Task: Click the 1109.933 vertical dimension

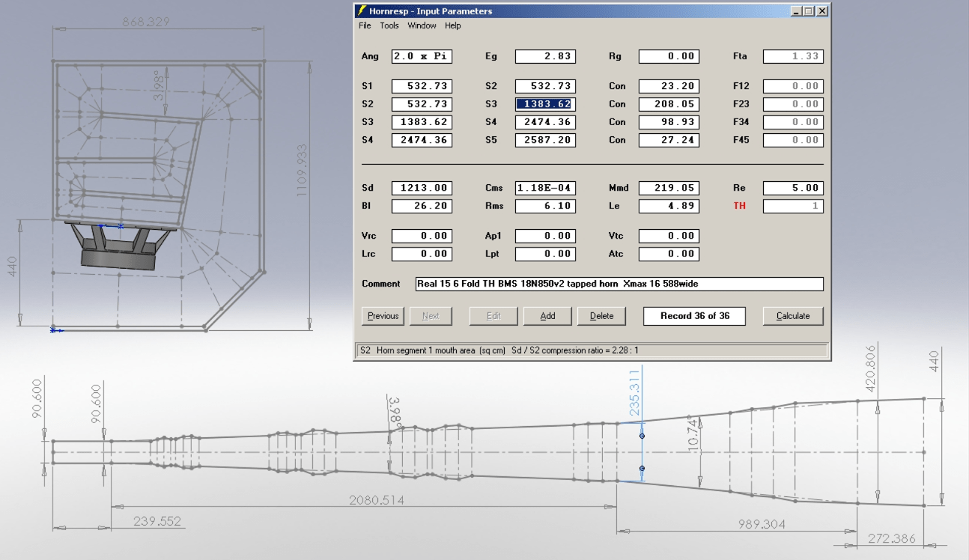Action: 303,170
